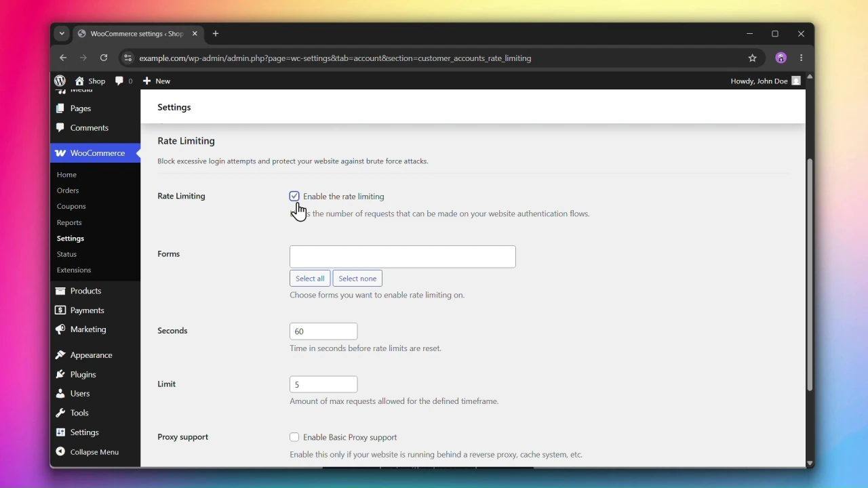Click the scrollbar down arrow
Image resolution: width=868 pixels, height=488 pixels.
(810, 464)
